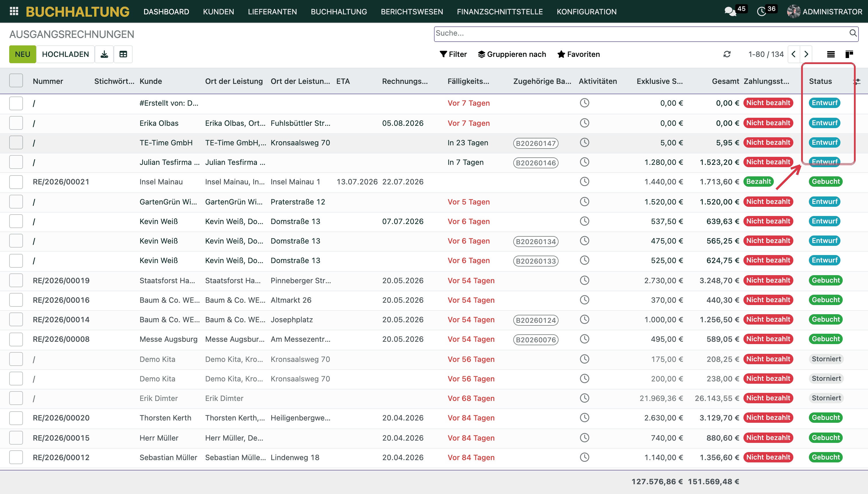Click the HOCHLADEN button
Viewport: 868px width, 494px height.
pyautogui.click(x=65, y=54)
